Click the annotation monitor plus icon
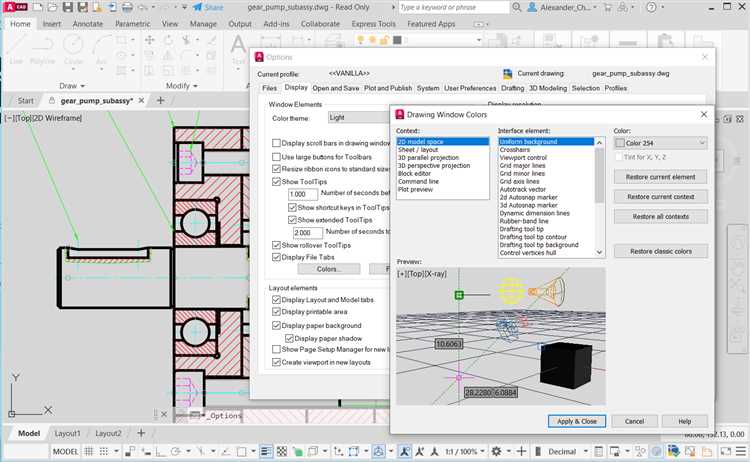The image size is (750, 462). pyautogui.click(x=521, y=451)
